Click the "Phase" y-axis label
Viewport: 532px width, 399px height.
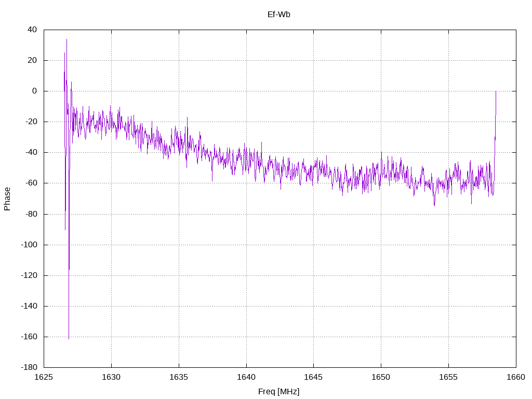7,199
